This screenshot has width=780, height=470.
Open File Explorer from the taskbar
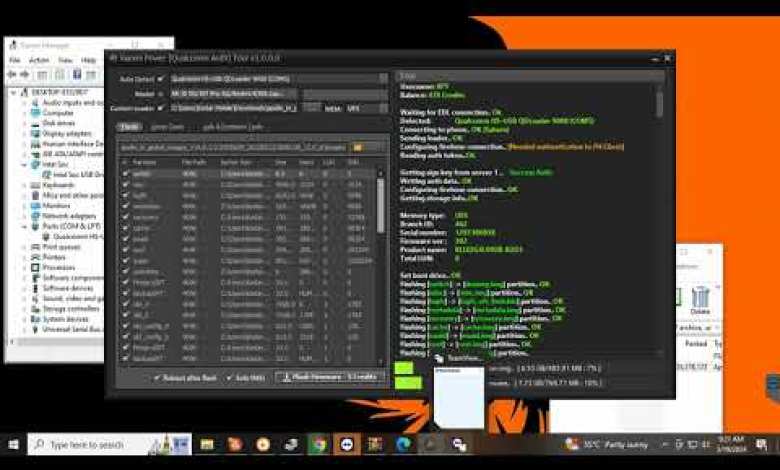tap(207, 444)
